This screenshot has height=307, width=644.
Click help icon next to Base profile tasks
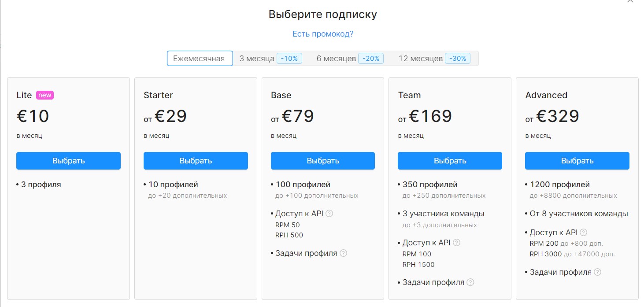[344, 253]
